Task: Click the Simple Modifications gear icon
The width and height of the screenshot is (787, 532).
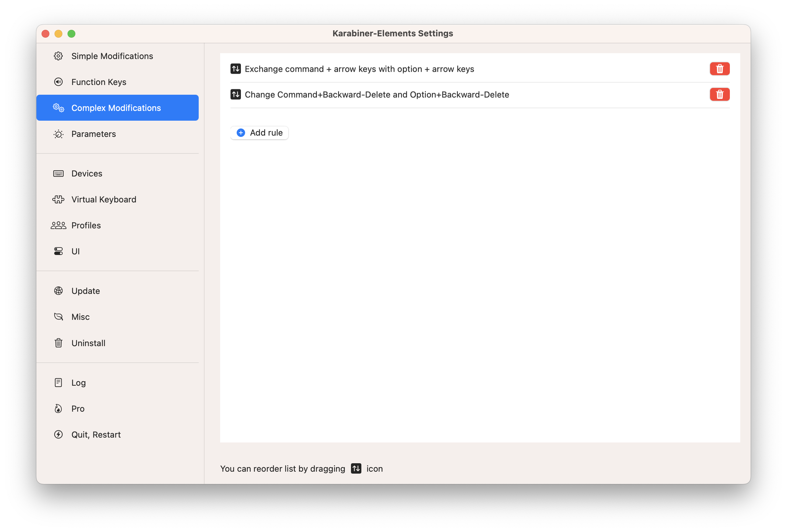Action: tap(58, 56)
